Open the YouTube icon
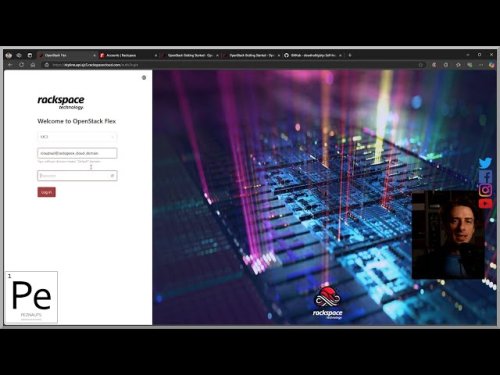500x375 pixels. tap(485, 203)
